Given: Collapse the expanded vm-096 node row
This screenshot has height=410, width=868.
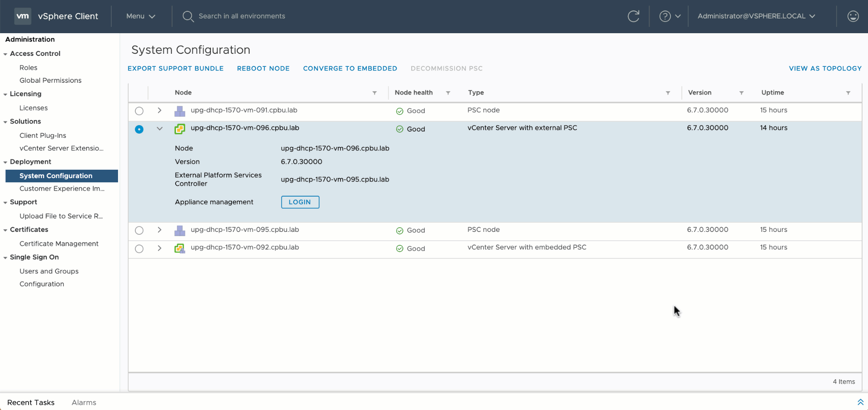Looking at the screenshot, I should pos(160,129).
